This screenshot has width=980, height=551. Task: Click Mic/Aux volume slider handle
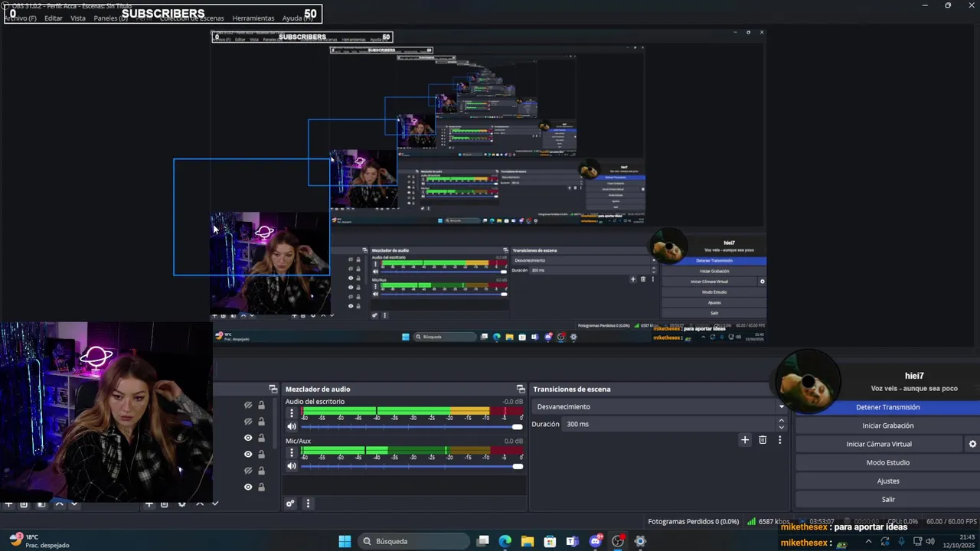point(518,466)
